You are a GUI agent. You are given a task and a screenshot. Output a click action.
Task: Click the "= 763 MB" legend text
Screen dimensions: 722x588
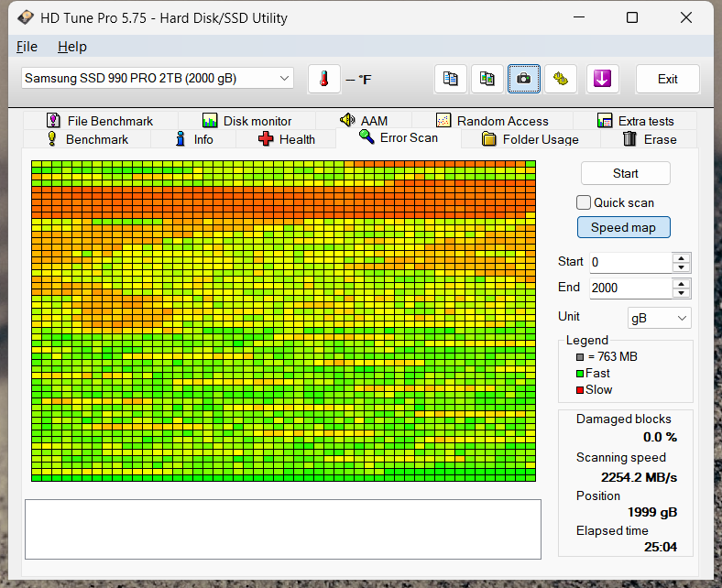click(612, 357)
